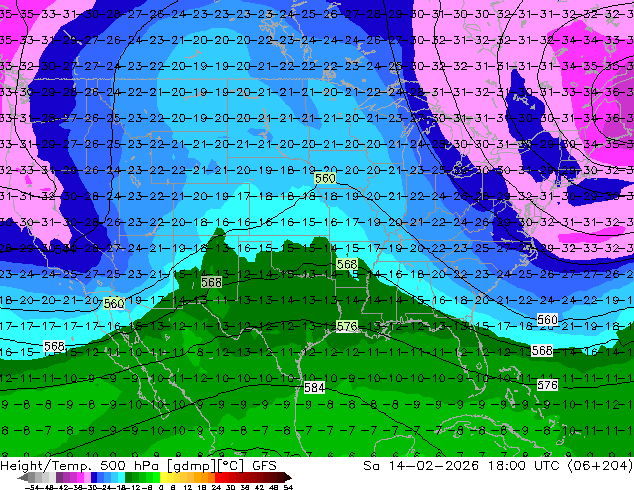Screen dimensions: 634x490
Task: Click the '54' legend value
Action: [288, 487]
